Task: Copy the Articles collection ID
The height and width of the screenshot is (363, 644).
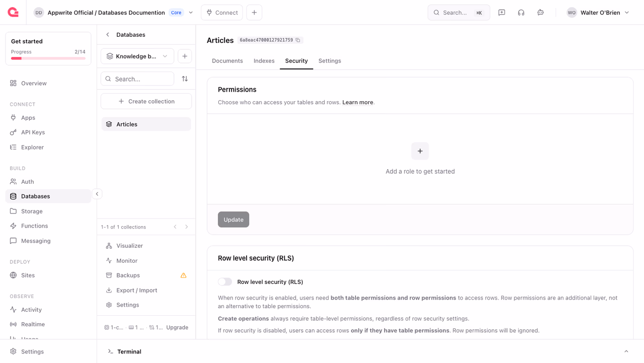Action: (x=298, y=40)
